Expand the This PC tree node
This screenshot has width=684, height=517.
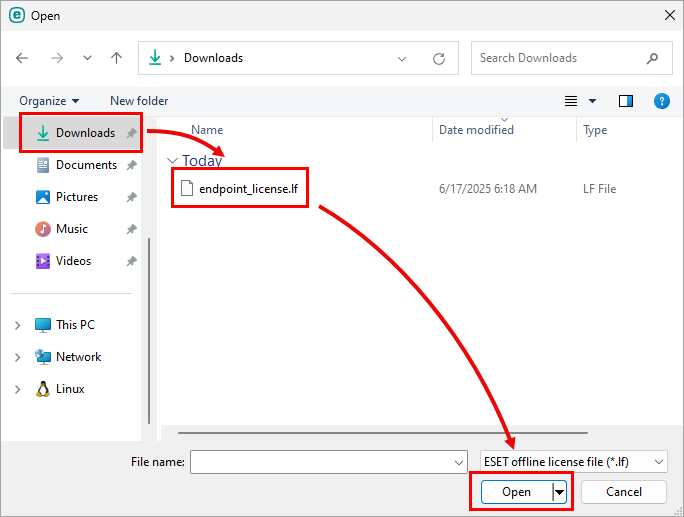(18, 325)
